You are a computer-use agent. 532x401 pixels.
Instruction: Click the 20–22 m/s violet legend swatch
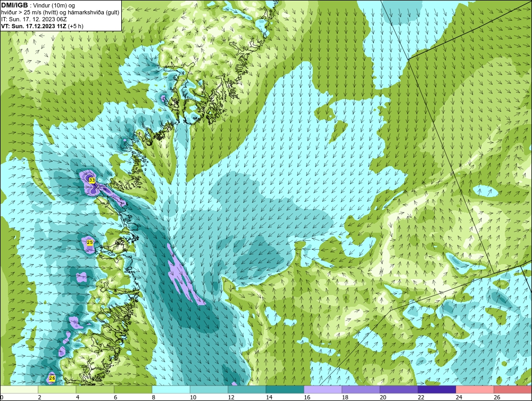tap(399, 389)
